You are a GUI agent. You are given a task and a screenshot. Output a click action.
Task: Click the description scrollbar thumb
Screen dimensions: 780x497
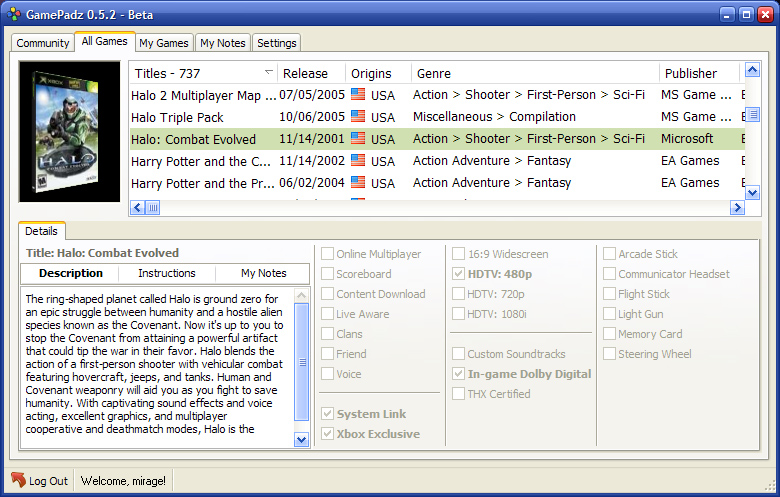(x=301, y=362)
